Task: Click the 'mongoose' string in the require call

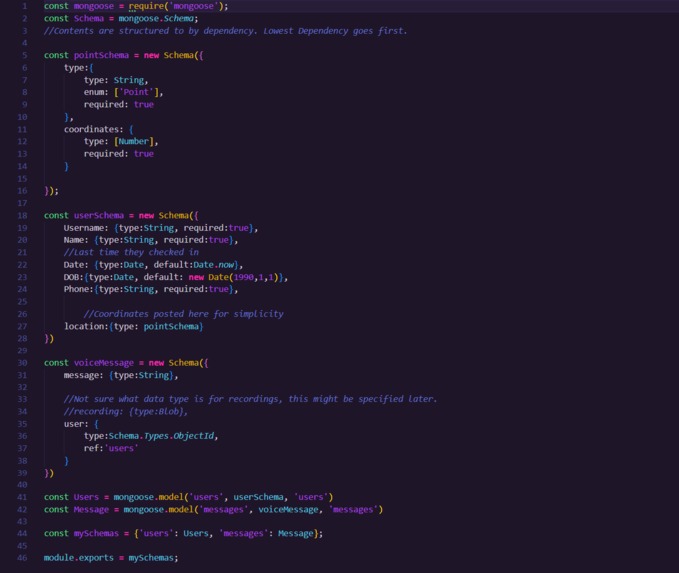Action: [x=194, y=6]
